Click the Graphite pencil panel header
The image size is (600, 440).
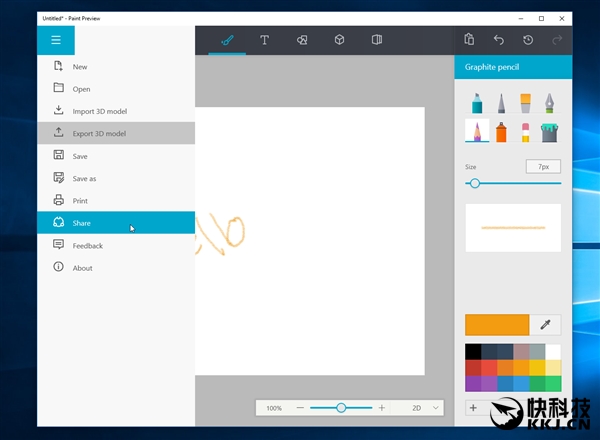click(513, 67)
